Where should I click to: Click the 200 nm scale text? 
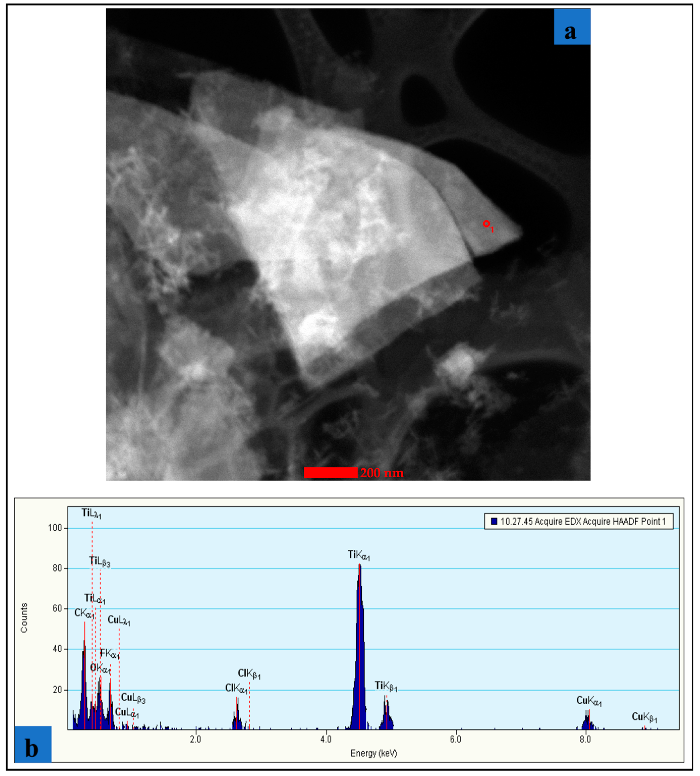click(382, 472)
